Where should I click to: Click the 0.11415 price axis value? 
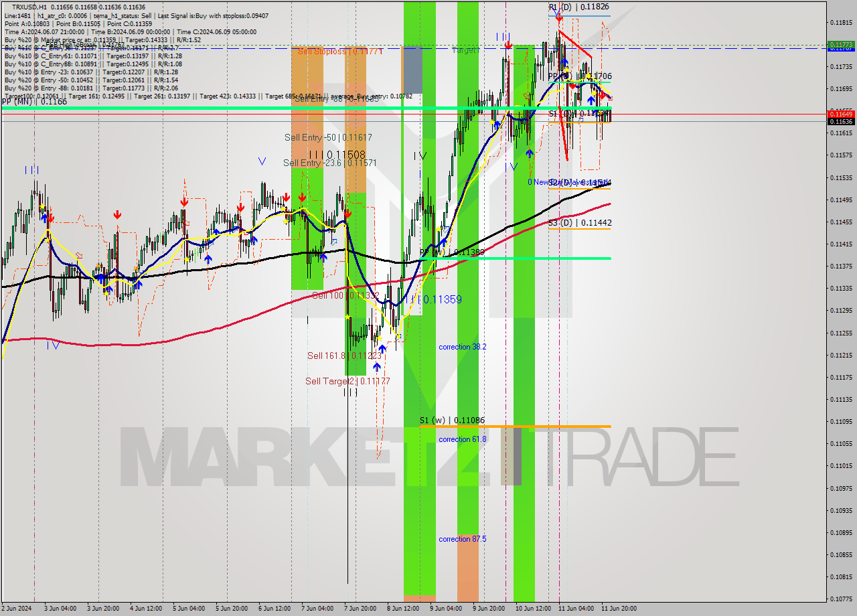point(841,244)
